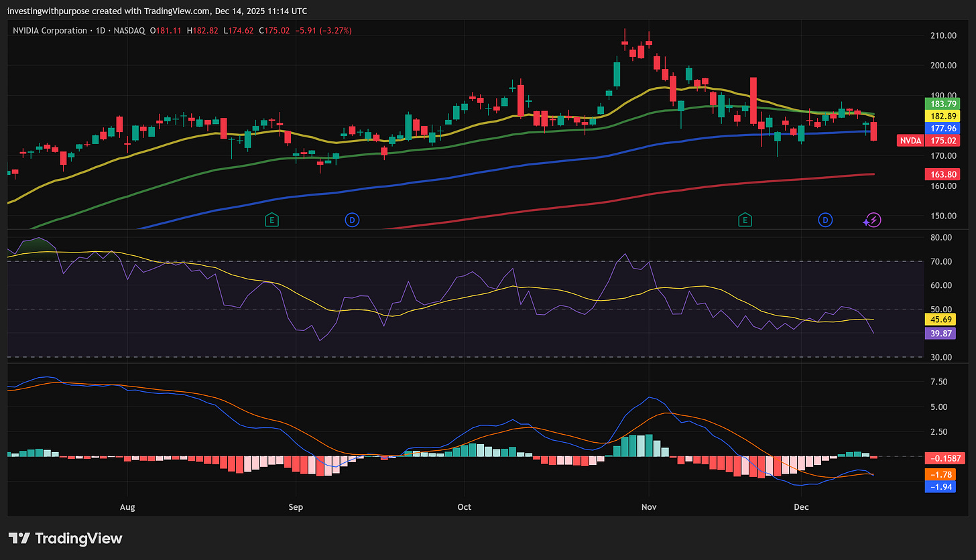
Task: Click the earnings 'E' marker in mid-November
Action: (x=744, y=220)
